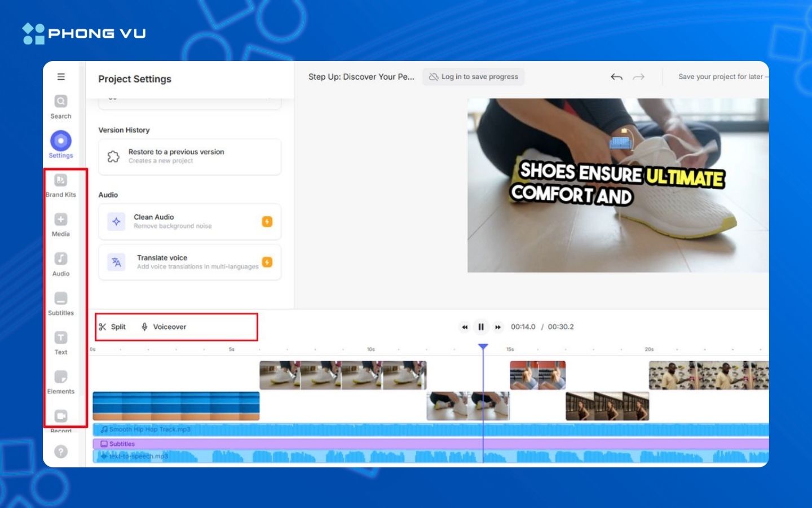812x508 pixels.
Task: Click the fast forward button
Action: tap(498, 327)
